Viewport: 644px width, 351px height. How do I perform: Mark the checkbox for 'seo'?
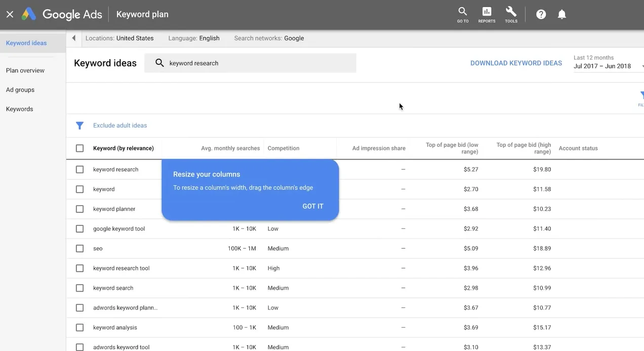79,249
